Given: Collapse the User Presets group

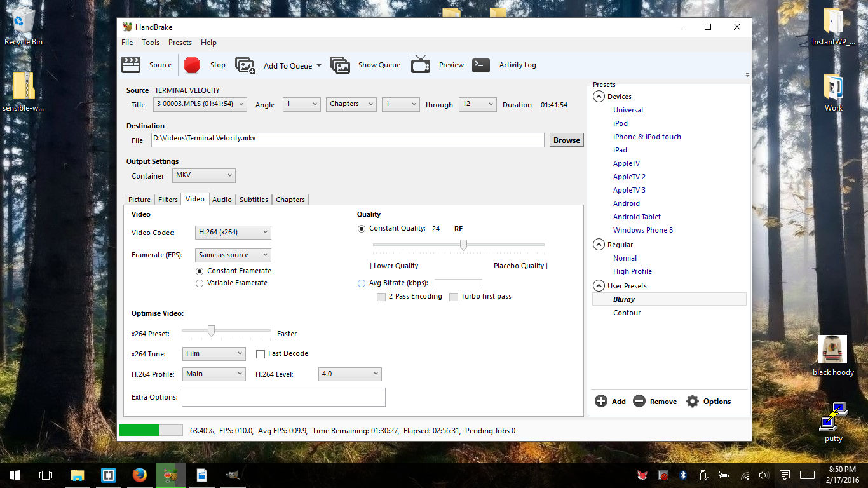Looking at the screenshot, I should (599, 286).
